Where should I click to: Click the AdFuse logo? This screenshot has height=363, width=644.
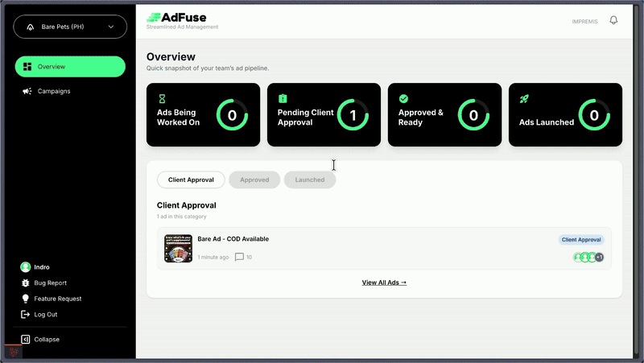tap(181, 18)
